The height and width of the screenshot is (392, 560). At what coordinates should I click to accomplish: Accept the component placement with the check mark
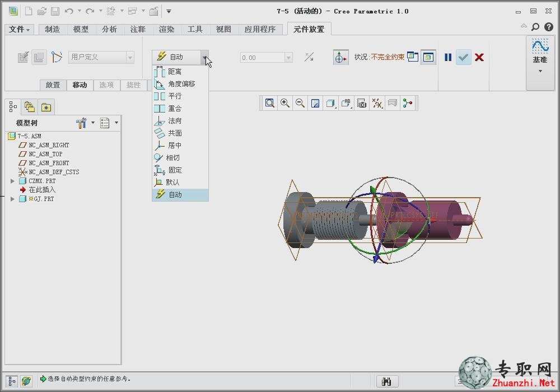(x=463, y=57)
